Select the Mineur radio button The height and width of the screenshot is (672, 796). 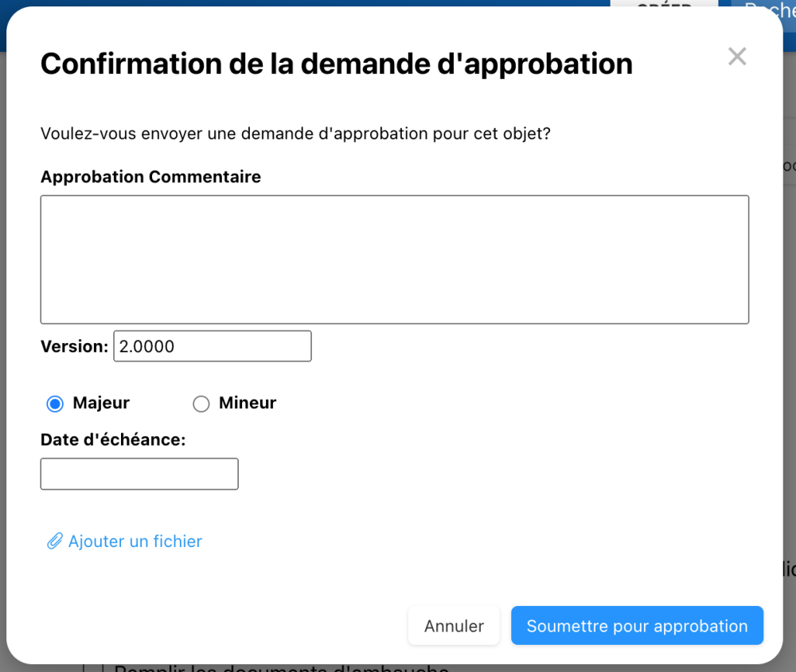201,404
